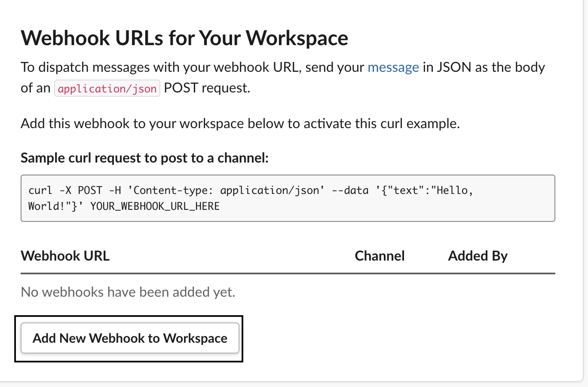The width and height of the screenshot is (588, 387).
Task: Click the Webhook URL column header
Action: pyautogui.click(x=65, y=256)
